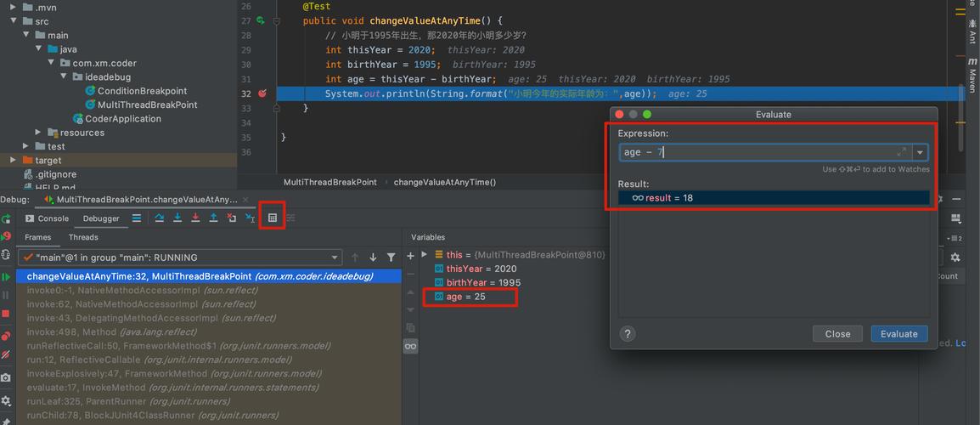Collapse the ideadebug package

pos(64,76)
